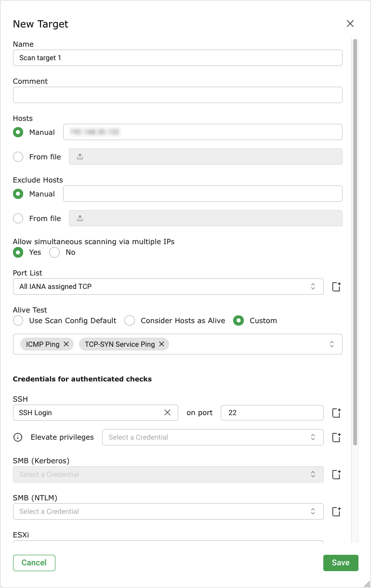This screenshot has height=588, width=371.
Task: Select No for simultaneous scanning
Action: pyautogui.click(x=54, y=252)
